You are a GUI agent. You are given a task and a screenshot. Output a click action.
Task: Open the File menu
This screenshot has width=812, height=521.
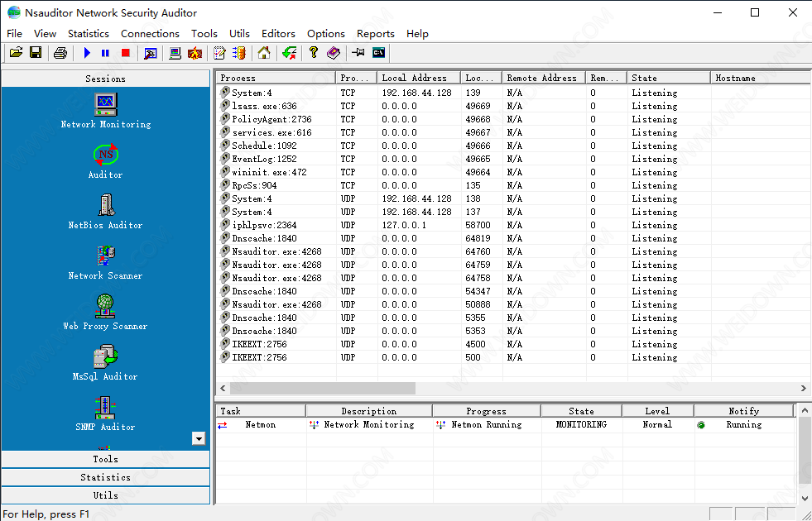pyautogui.click(x=15, y=34)
